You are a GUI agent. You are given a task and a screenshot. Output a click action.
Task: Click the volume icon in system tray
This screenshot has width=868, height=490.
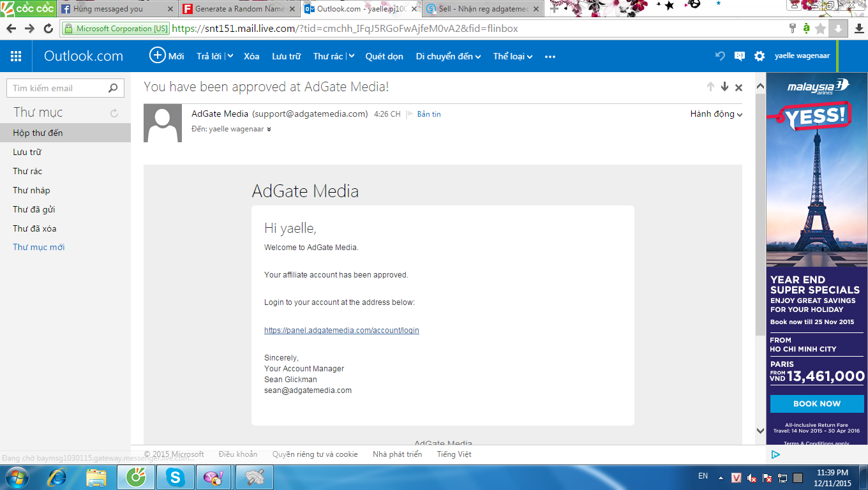point(752,477)
